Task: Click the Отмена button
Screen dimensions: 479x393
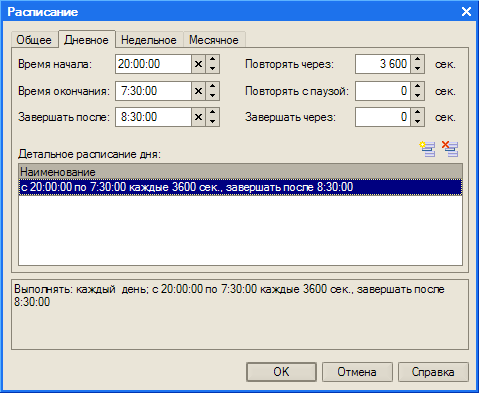Action: pyautogui.click(x=357, y=372)
